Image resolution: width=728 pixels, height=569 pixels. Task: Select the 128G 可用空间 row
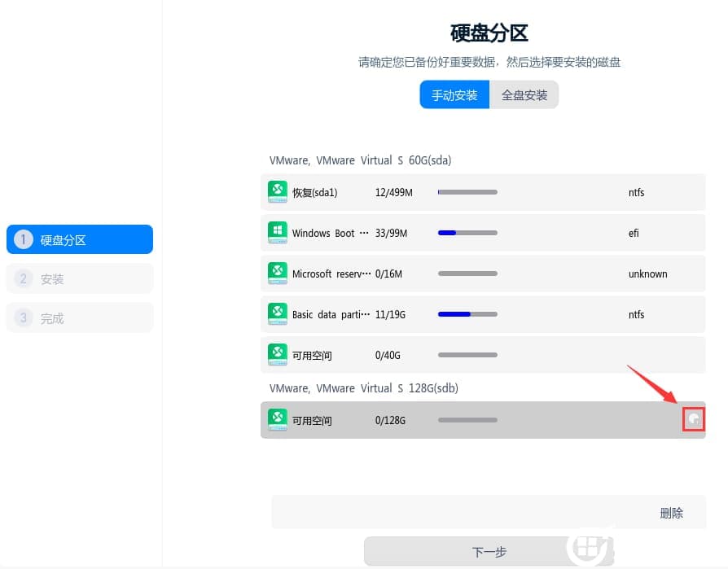click(x=489, y=420)
